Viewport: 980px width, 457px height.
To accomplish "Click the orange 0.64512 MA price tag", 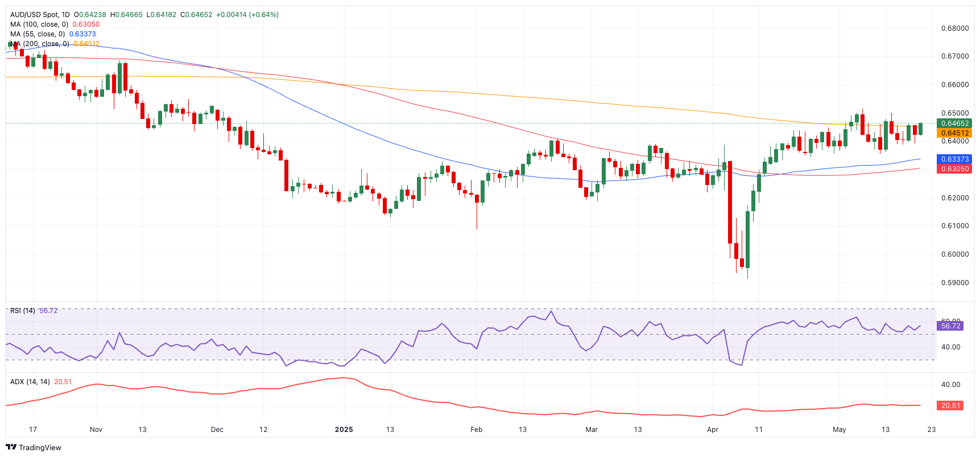I will pos(954,133).
